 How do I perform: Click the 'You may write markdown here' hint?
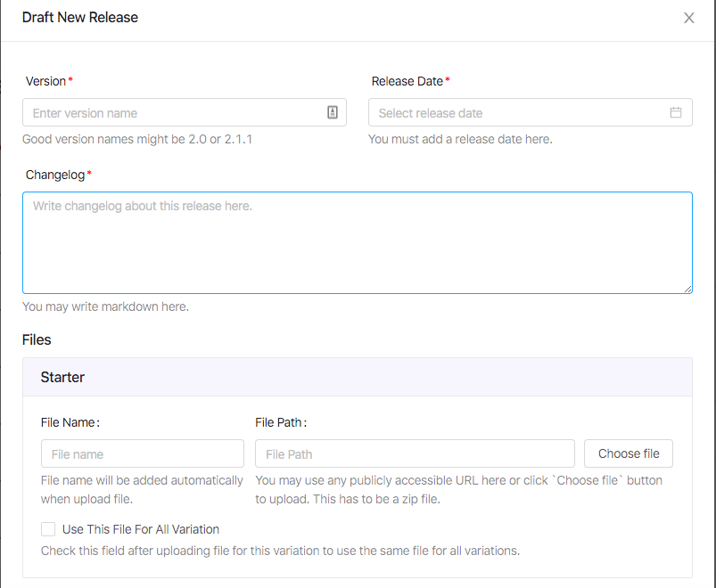click(x=105, y=306)
